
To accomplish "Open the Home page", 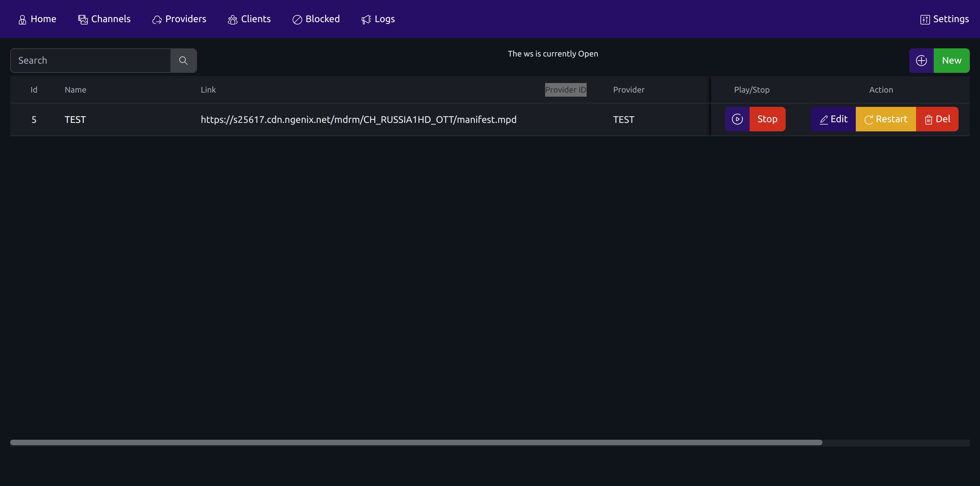I will coord(37,19).
